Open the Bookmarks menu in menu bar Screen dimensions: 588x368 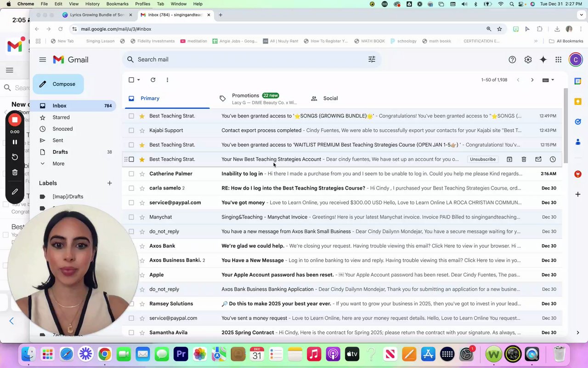(x=117, y=4)
